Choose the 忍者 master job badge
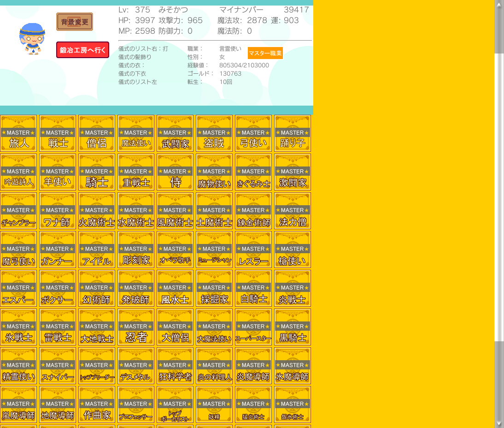The image size is (504, 428). [x=136, y=327]
